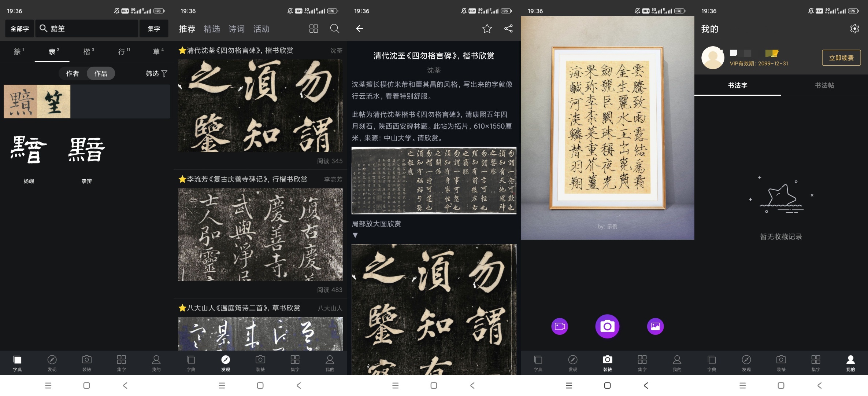The width and height of the screenshot is (868, 396).
Task: Open the purple gallery picker icon
Action: tap(655, 326)
